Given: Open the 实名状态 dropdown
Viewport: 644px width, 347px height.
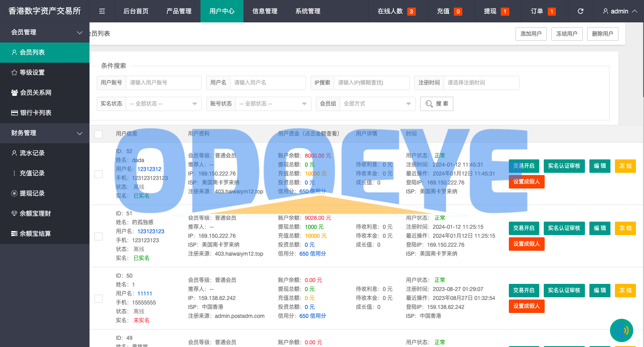Looking at the screenshot, I should click(x=164, y=103).
